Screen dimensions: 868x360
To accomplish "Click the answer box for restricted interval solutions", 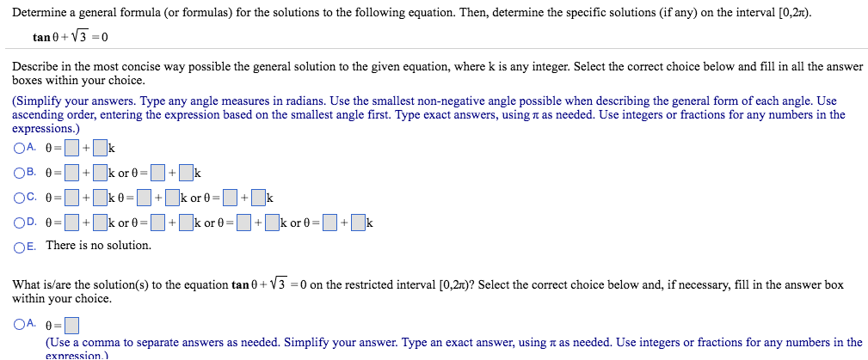I will [72, 326].
